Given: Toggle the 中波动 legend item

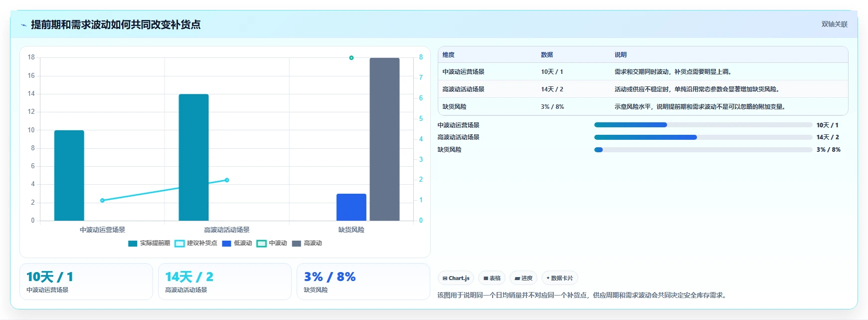Looking at the screenshot, I should [x=272, y=243].
